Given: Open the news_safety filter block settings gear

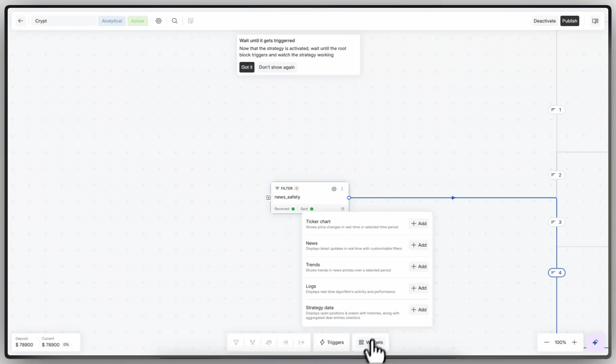Looking at the screenshot, I should tap(334, 189).
